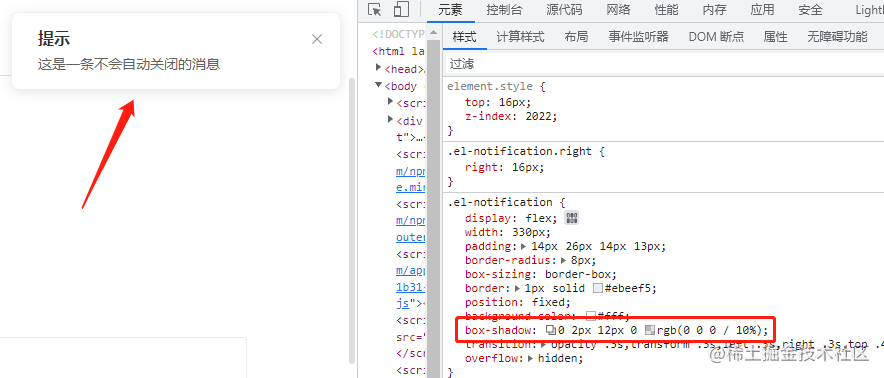The width and height of the screenshot is (884, 378).
Task: Select the 事件监听器 sub-tab
Action: [638, 37]
